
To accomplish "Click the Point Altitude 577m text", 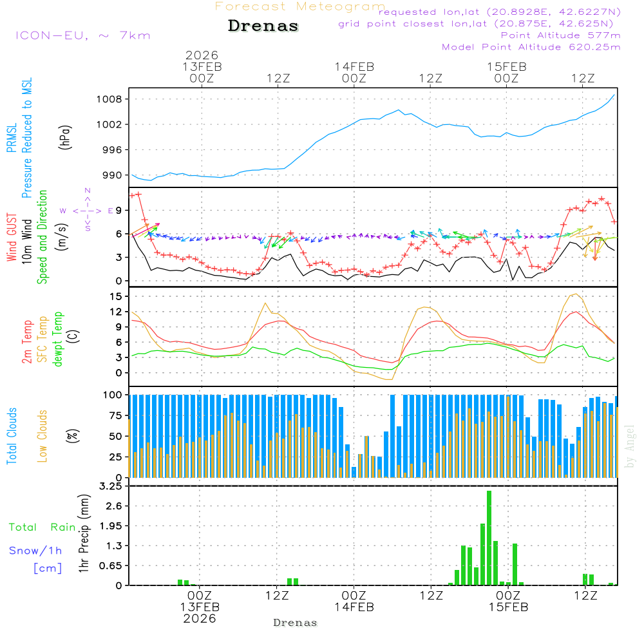I will (560, 35).
